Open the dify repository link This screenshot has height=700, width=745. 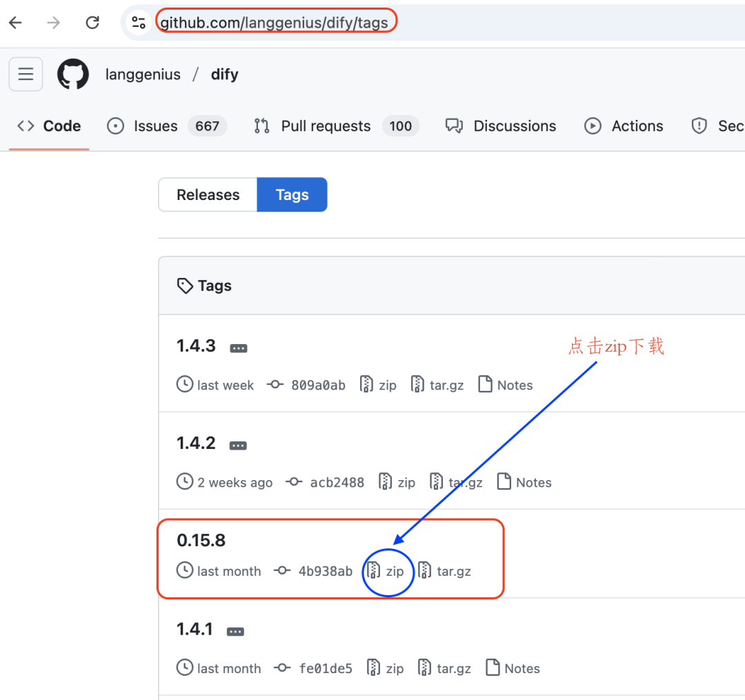pos(225,74)
